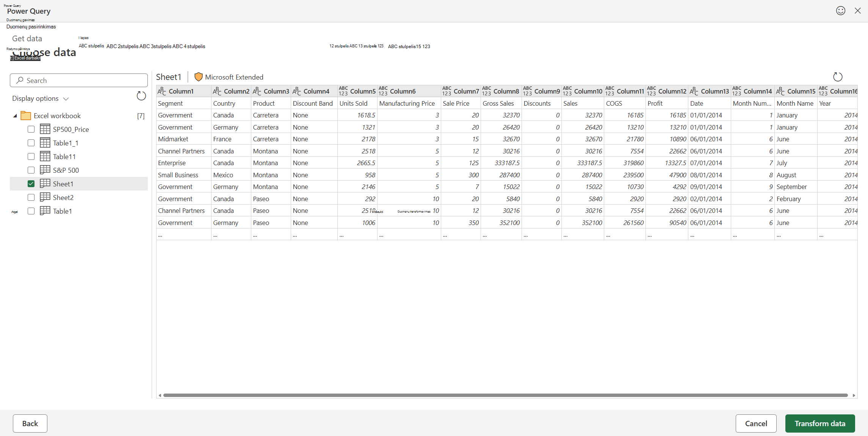Viewport: 868px width, 436px height.
Task: Click the ABC123 type icon of Column8
Action: [486, 91]
